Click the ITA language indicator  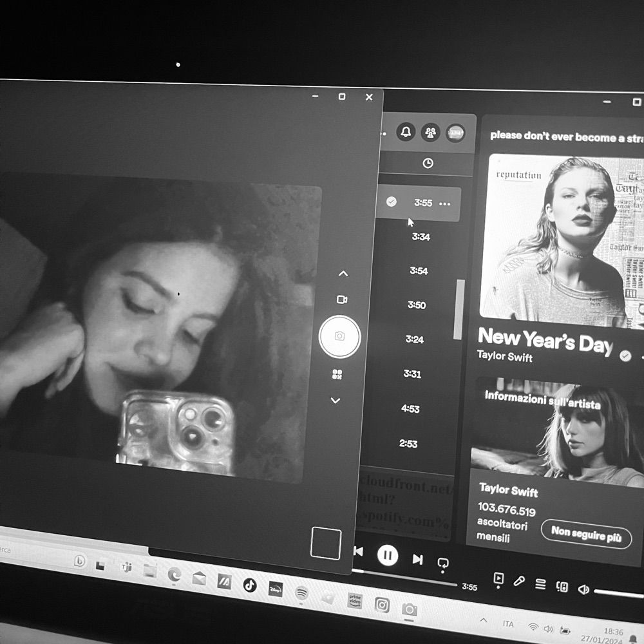coord(508,624)
